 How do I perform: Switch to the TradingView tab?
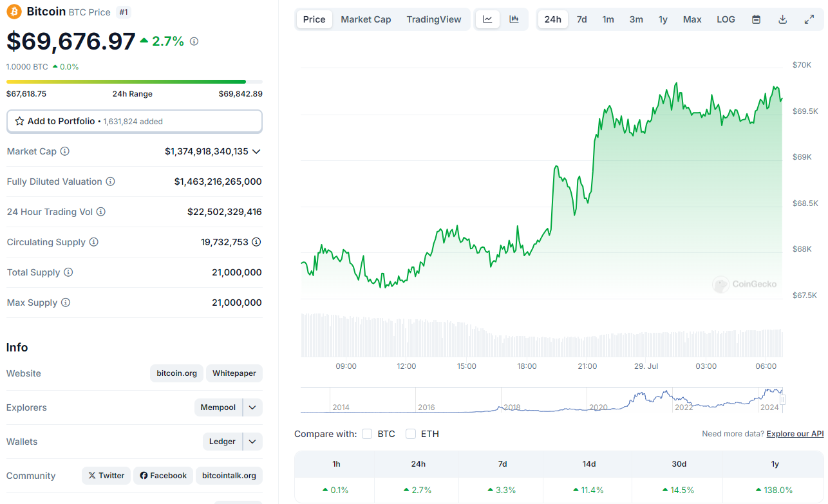click(x=434, y=19)
